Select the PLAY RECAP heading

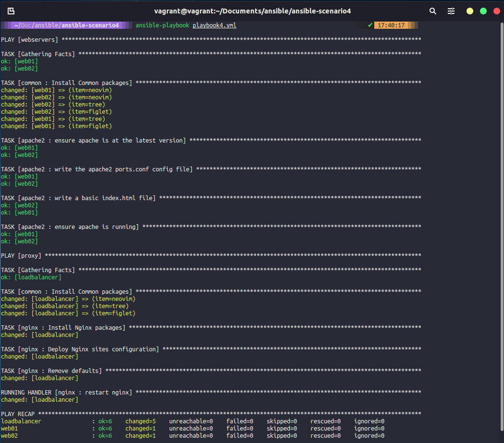pos(18,414)
